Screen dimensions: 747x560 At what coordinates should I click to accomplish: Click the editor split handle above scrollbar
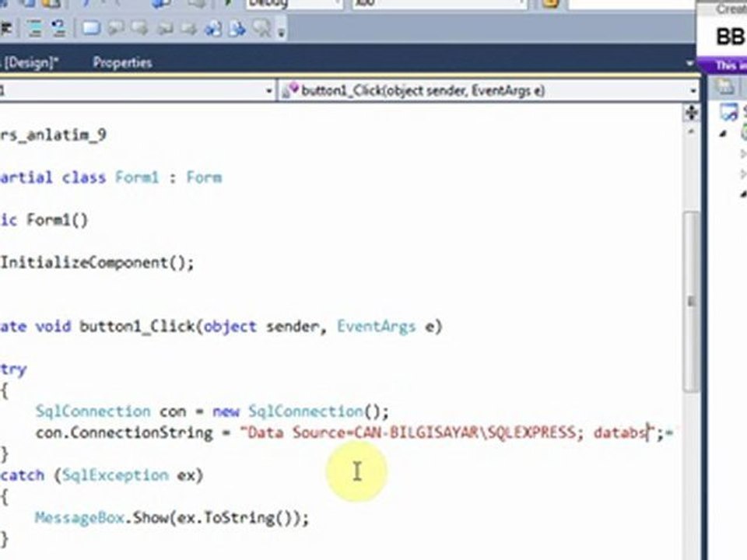pos(691,113)
